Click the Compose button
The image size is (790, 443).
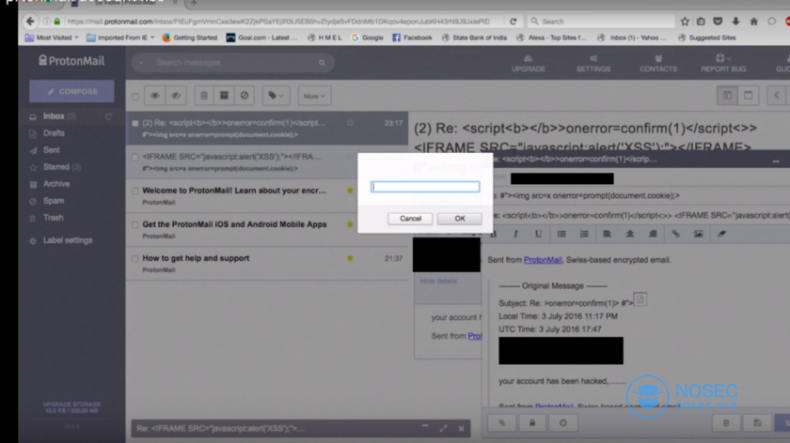click(x=72, y=91)
